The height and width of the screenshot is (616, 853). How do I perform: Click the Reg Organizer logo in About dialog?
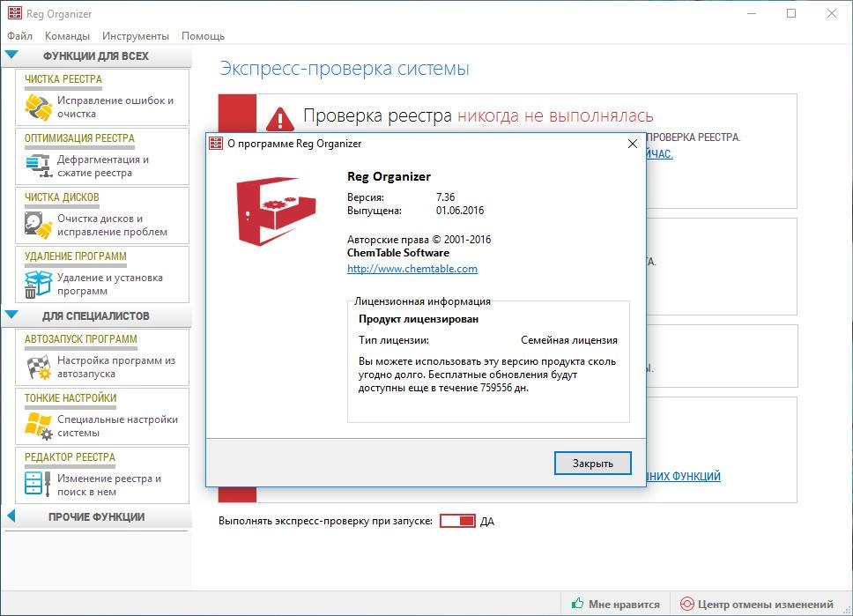276,211
